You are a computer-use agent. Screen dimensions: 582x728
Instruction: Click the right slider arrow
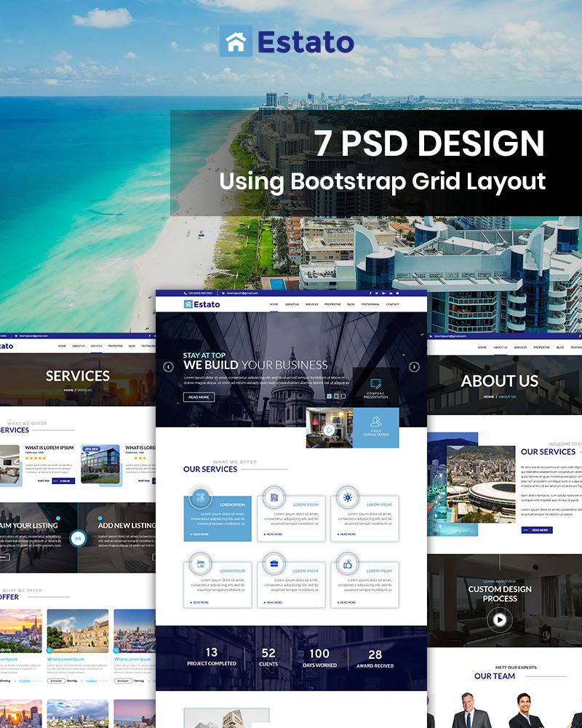(x=412, y=366)
